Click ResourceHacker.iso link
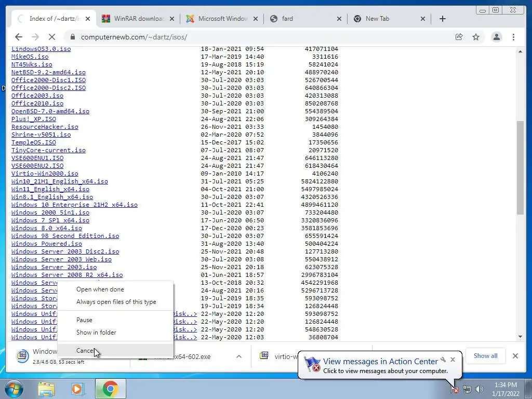This screenshot has height=399, width=532. tap(45, 127)
